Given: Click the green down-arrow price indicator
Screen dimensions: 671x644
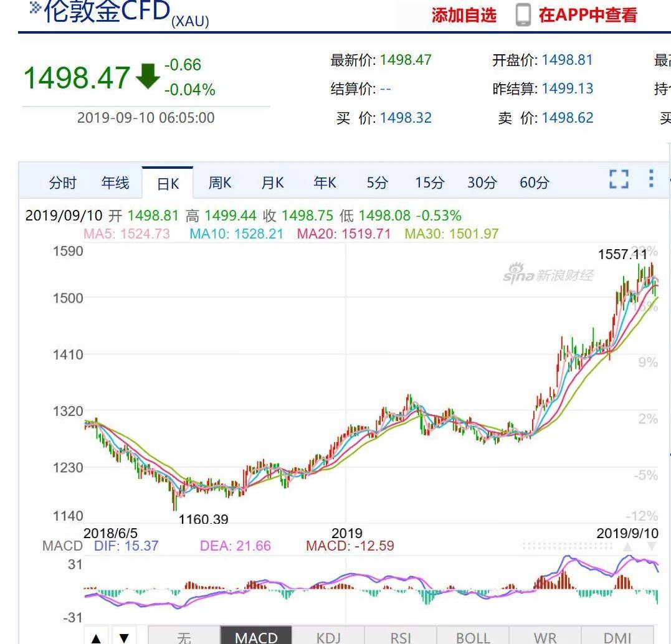Looking at the screenshot, I should (148, 76).
